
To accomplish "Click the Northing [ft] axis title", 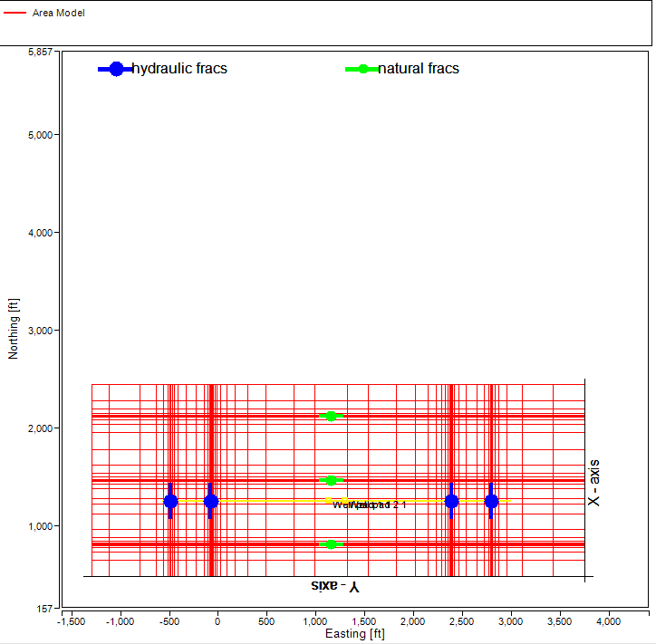I will 13,329.
